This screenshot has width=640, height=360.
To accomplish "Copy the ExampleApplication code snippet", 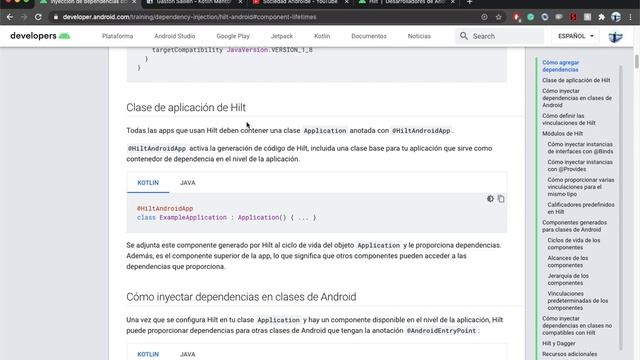I will (501, 199).
